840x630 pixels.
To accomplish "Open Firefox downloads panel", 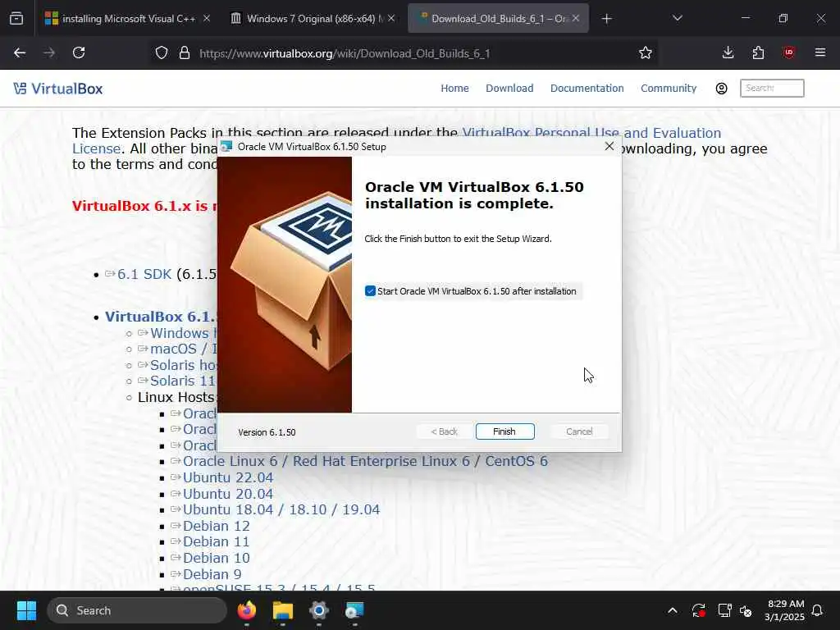I will [x=728, y=52].
